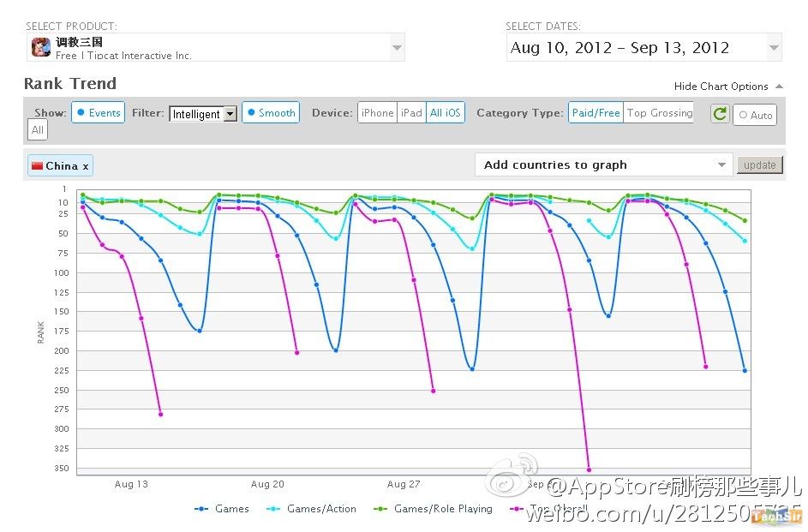Viewport: 808px width, 532px height.
Task: Toggle the Games series in legend
Action: coord(222,509)
